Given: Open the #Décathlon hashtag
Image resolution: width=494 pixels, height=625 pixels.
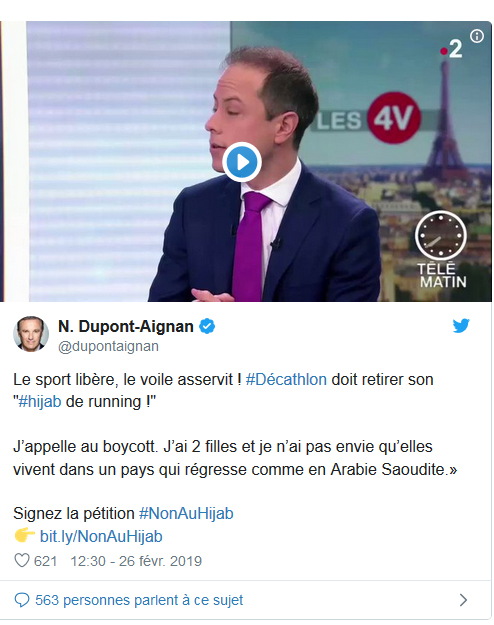Looking at the screenshot, I should [286, 379].
